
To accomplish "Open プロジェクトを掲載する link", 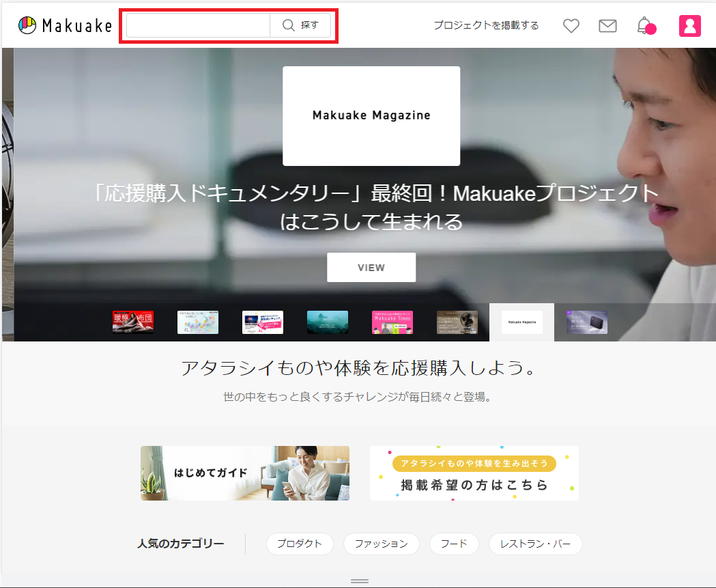I will 487,25.
